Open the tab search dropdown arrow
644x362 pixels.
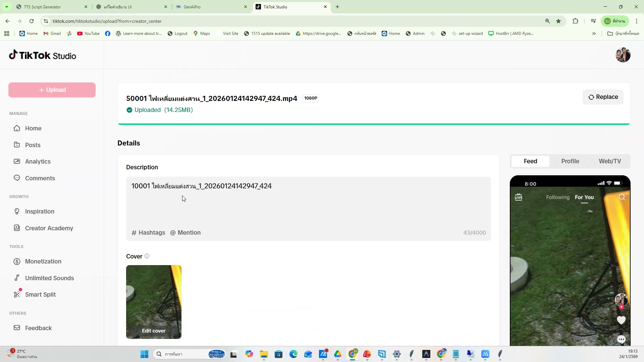pos(6,7)
